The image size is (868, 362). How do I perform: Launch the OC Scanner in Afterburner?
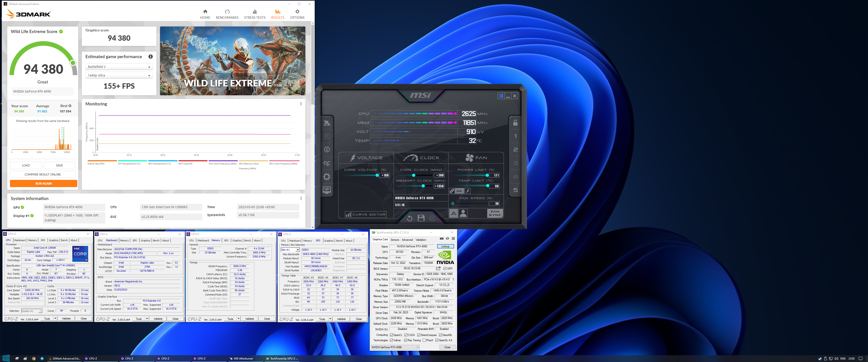pyautogui.click(x=326, y=163)
